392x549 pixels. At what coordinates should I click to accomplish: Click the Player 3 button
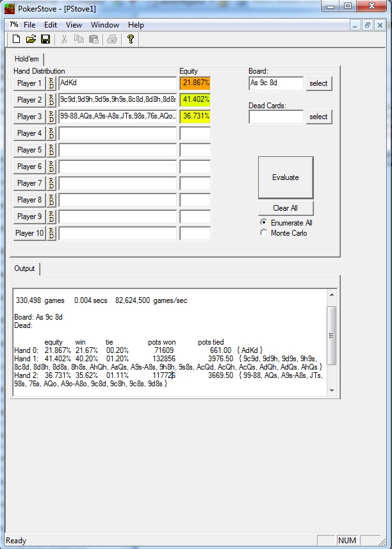click(29, 117)
